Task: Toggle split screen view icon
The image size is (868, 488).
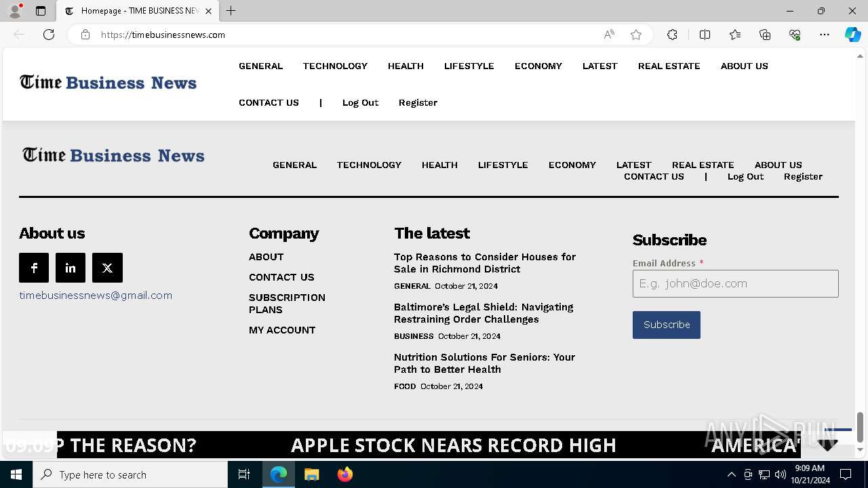Action: pos(705,35)
